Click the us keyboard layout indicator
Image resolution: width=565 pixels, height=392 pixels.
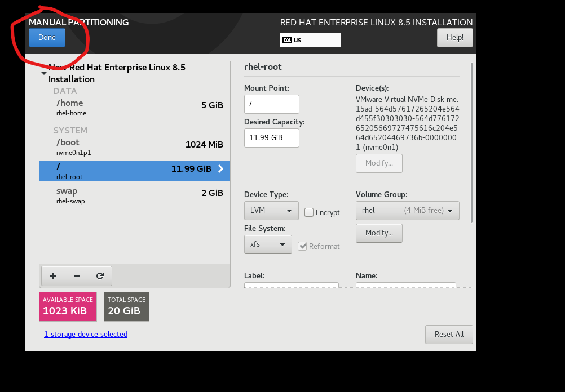(x=311, y=40)
